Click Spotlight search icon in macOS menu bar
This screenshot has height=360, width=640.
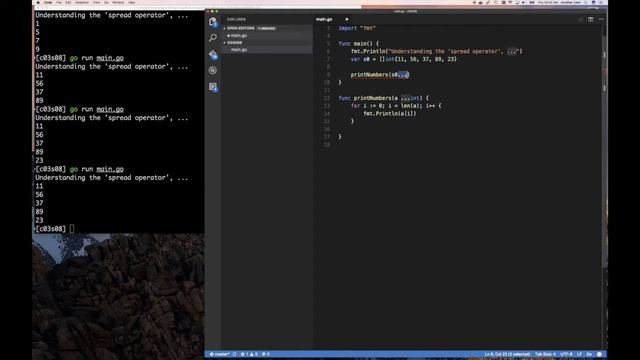(x=585, y=2)
